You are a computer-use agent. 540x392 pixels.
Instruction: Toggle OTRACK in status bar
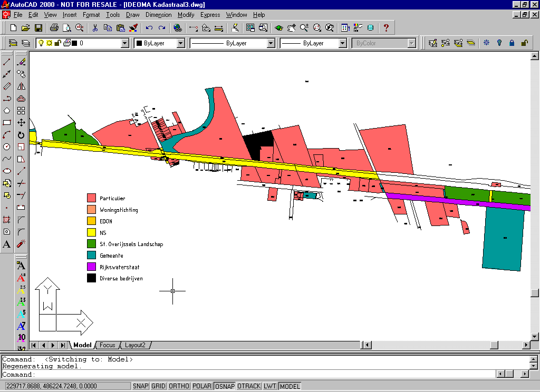point(249,386)
